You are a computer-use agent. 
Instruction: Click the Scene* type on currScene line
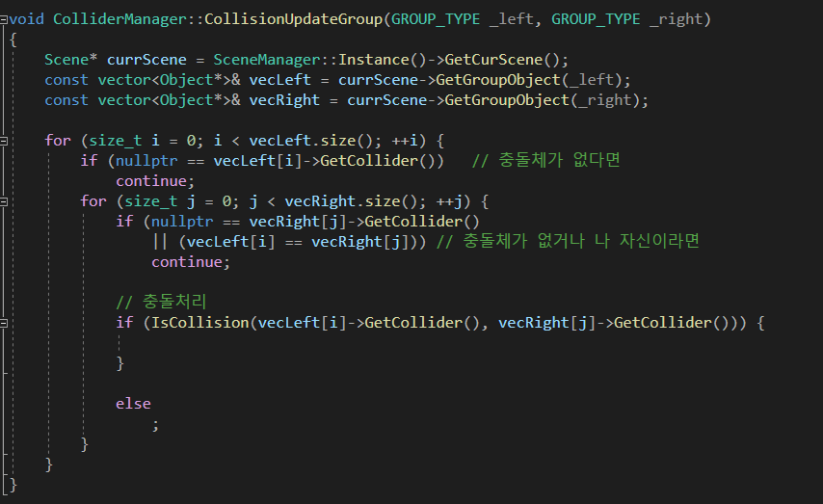(71, 60)
